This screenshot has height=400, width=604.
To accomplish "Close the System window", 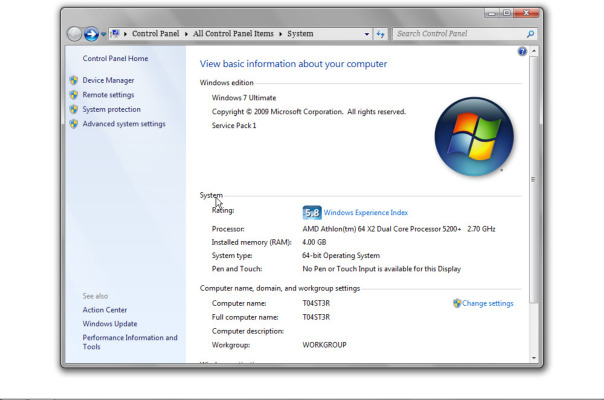I will [526, 13].
